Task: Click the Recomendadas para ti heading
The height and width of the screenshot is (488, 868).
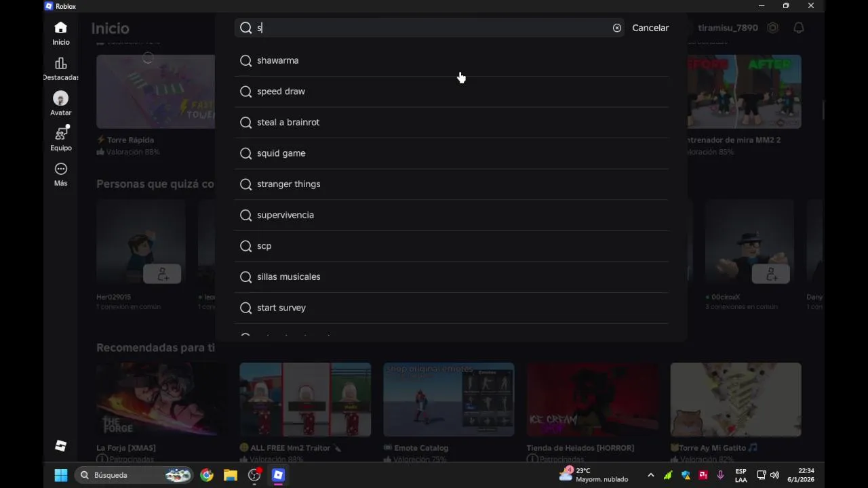Action: (x=155, y=348)
